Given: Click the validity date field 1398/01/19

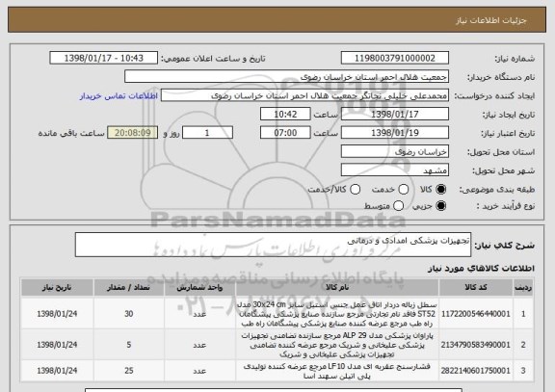Looking at the screenshot, I should [395, 133].
